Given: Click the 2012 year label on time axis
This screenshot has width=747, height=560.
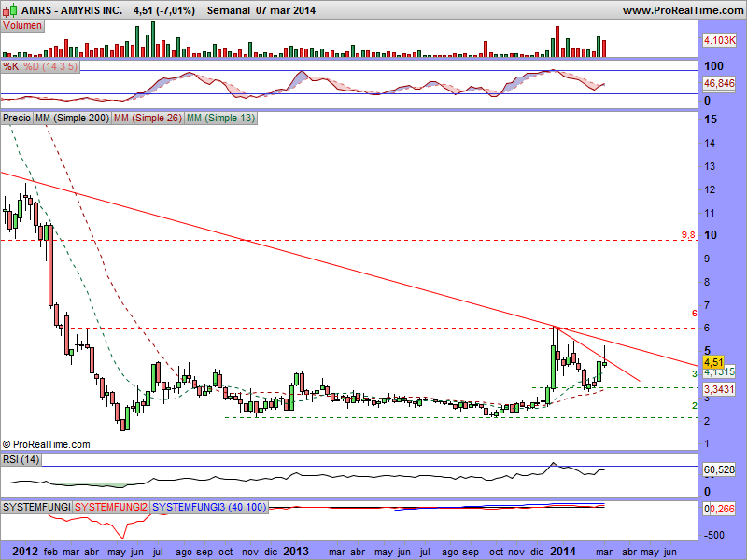Looking at the screenshot, I should [x=25, y=552].
